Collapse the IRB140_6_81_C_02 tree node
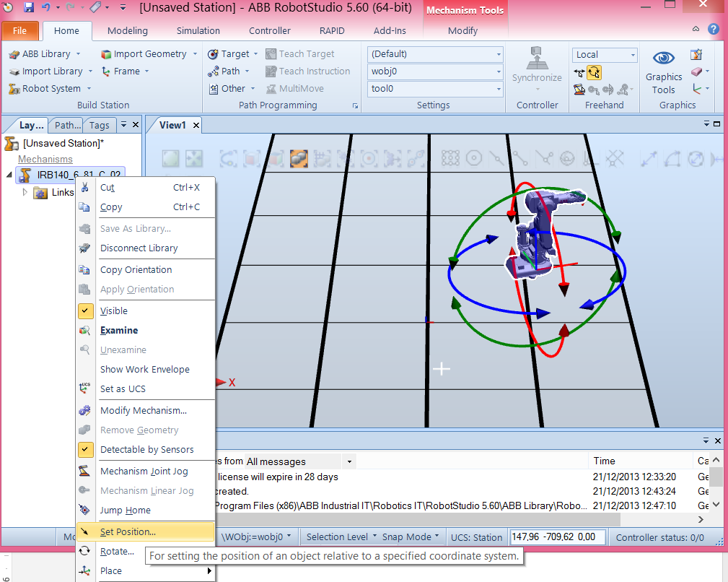The height and width of the screenshot is (582, 728). click(9, 175)
